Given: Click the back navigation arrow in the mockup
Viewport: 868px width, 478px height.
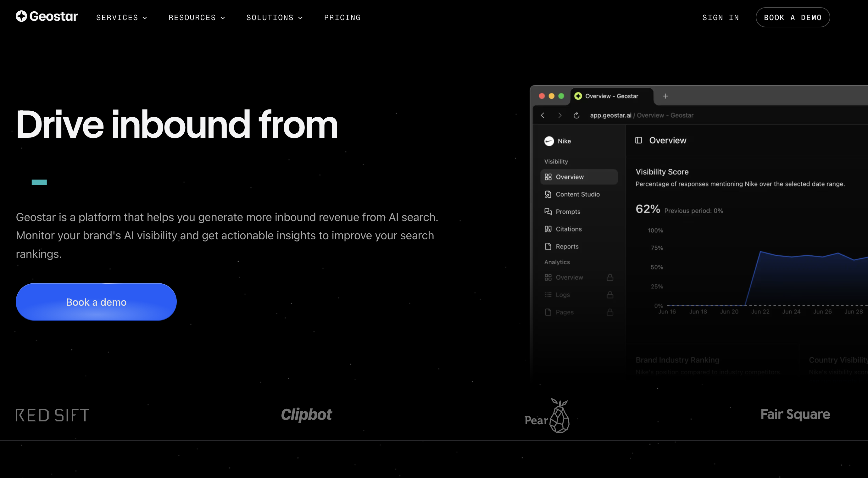Looking at the screenshot, I should coord(543,115).
